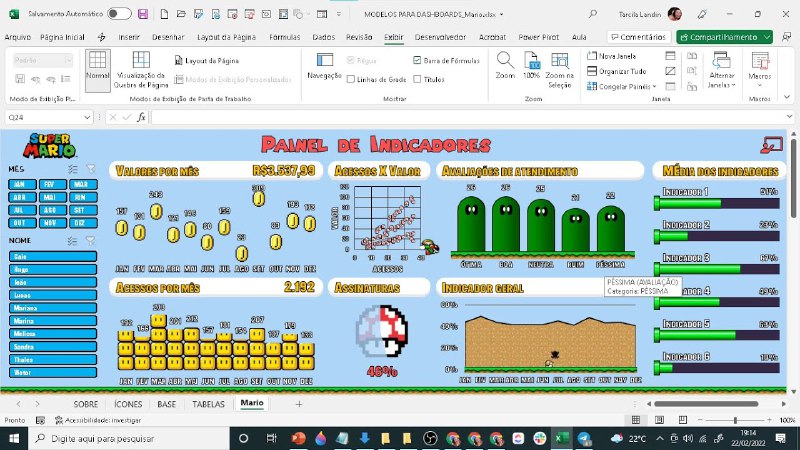Screen dimensions: 800x450
Task: Toggle MAR in the MÊS slicer
Action: [x=83, y=184]
